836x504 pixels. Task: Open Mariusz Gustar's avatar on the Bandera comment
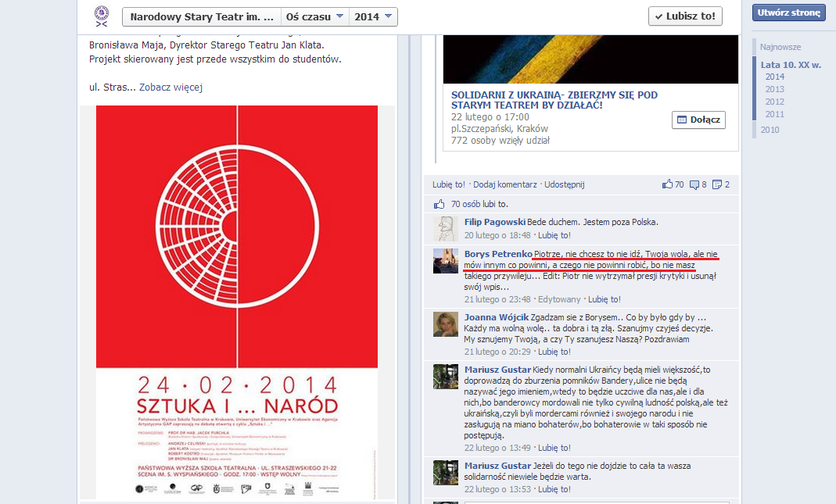tap(446, 377)
